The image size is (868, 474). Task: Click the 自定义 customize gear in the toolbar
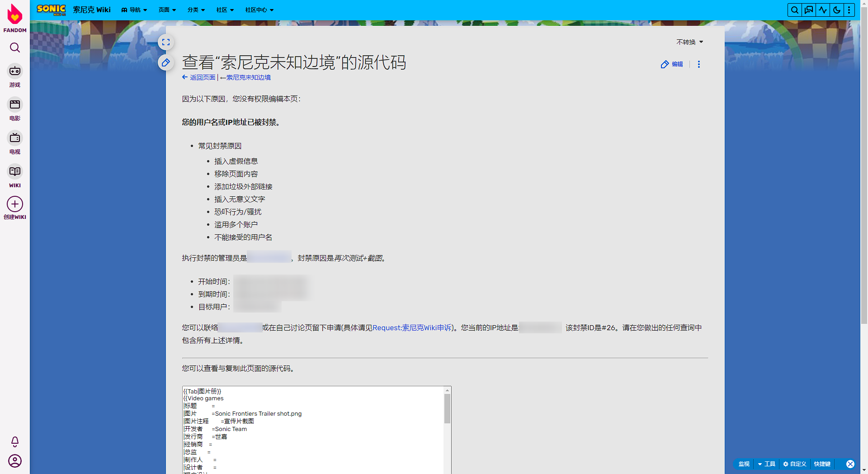(x=795, y=464)
